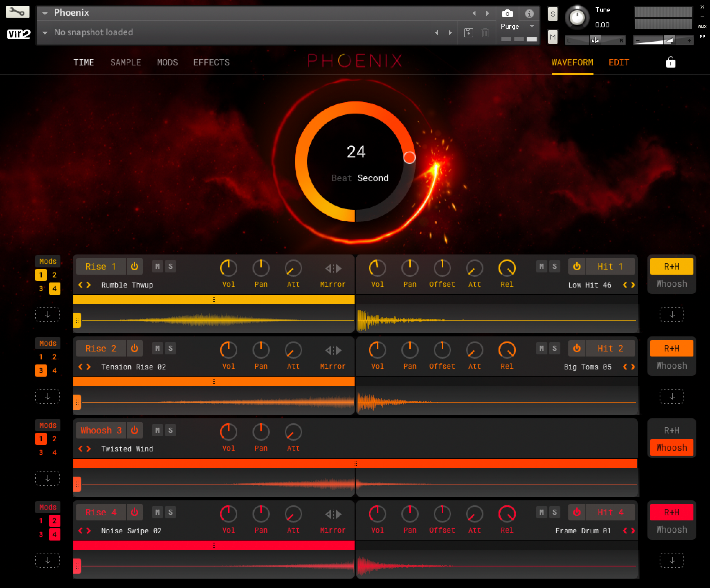Save the current snapshot with floppy icon
The width and height of the screenshot is (710, 588).
click(469, 32)
